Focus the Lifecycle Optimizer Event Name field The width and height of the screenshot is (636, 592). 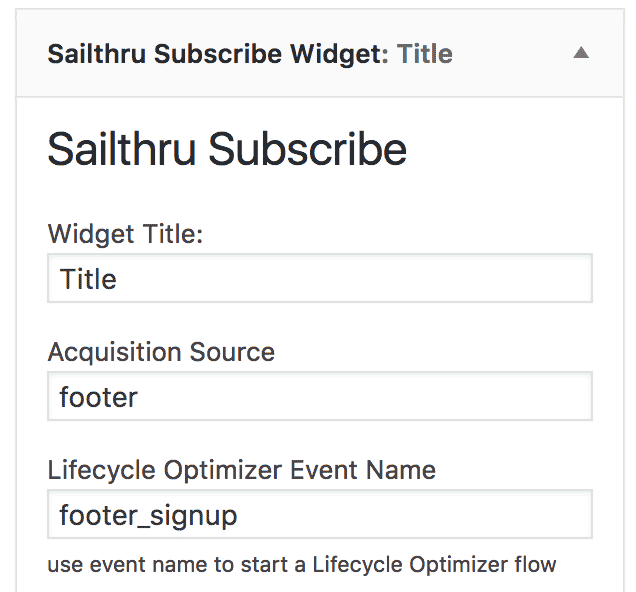click(x=320, y=515)
